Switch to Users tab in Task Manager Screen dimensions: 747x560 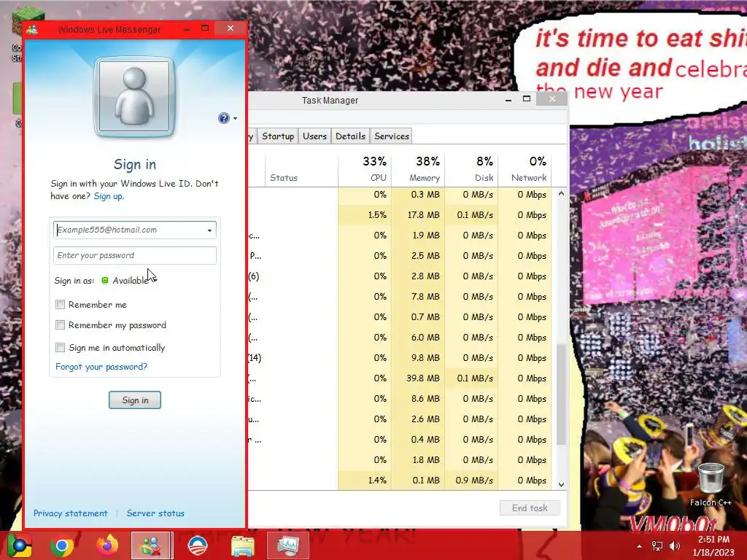[x=315, y=136]
